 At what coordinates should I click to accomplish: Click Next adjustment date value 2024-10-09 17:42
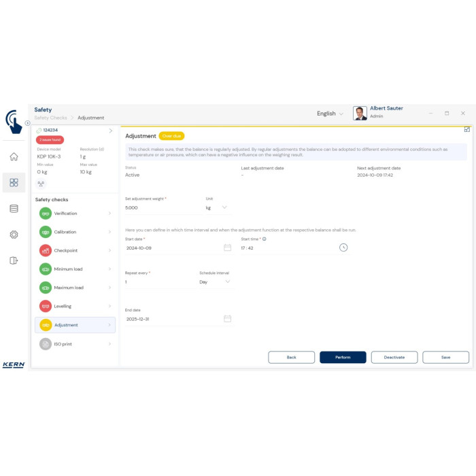[375, 175]
